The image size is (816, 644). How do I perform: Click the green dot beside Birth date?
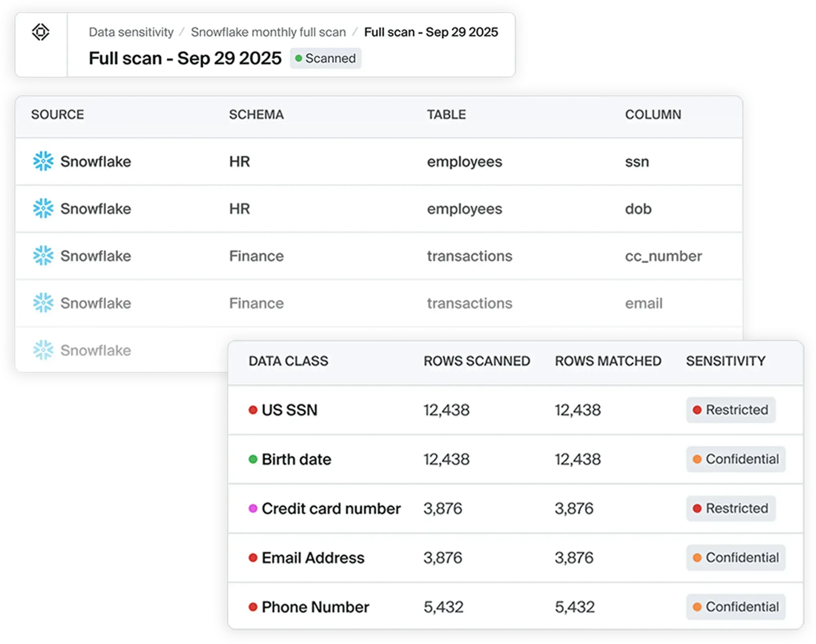[x=253, y=459]
